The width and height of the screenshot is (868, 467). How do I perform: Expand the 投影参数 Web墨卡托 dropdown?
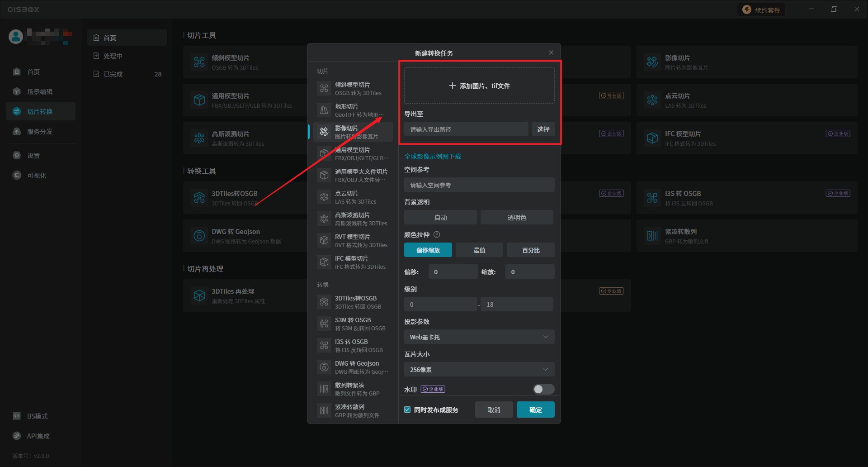(x=479, y=337)
